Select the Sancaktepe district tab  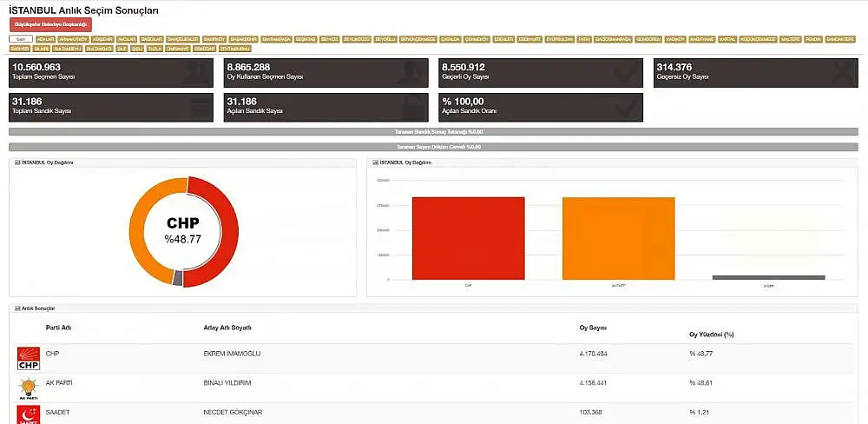coord(839,39)
